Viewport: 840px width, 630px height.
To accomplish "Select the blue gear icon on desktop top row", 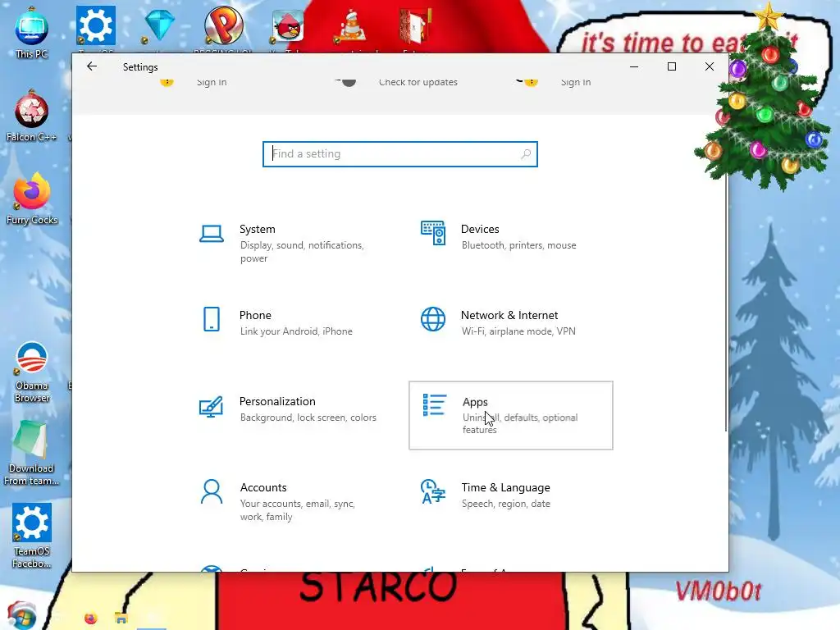I will (x=96, y=25).
